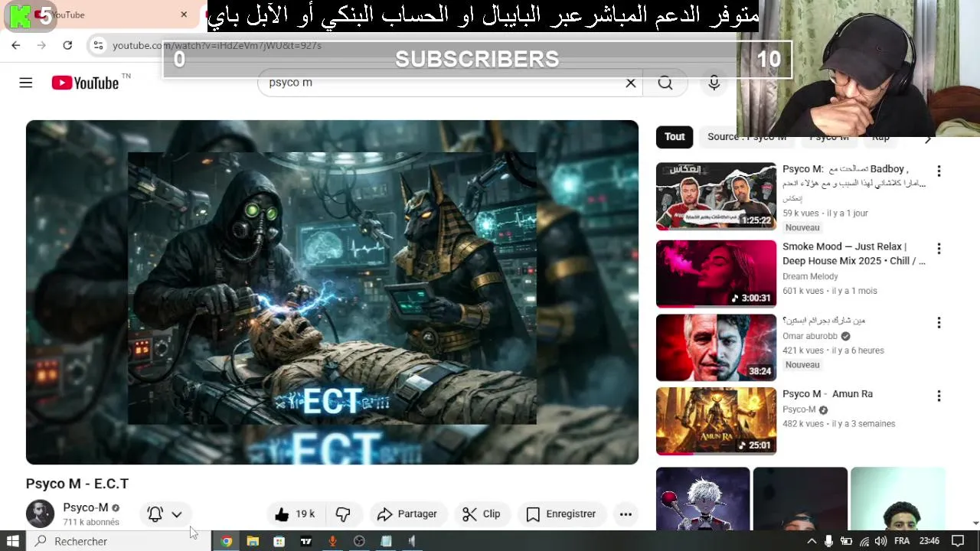The image size is (980, 551).
Task: Open Psyco M - Amun Ra title
Action: pos(828,394)
